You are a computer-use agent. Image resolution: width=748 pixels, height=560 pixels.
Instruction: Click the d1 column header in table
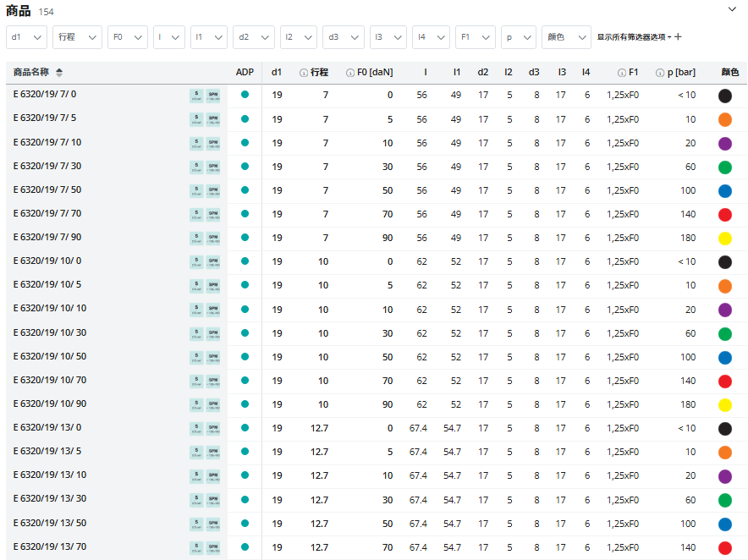pos(277,73)
